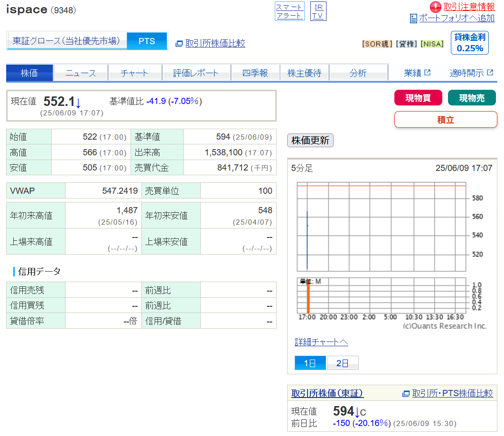The height and width of the screenshot is (436, 504).
Task: Click the 基準値比 change -41.9 (-7.05%)
Action: pyautogui.click(x=174, y=101)
